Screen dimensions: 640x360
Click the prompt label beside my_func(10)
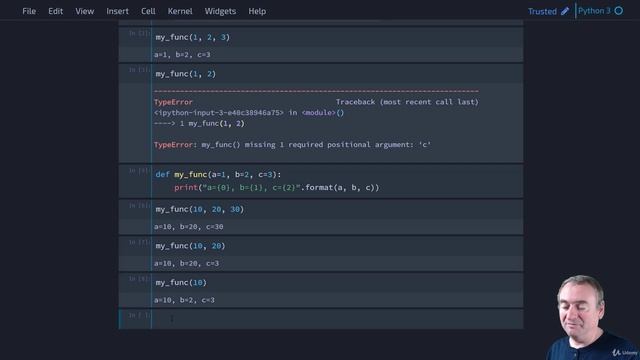pos(139,279)
